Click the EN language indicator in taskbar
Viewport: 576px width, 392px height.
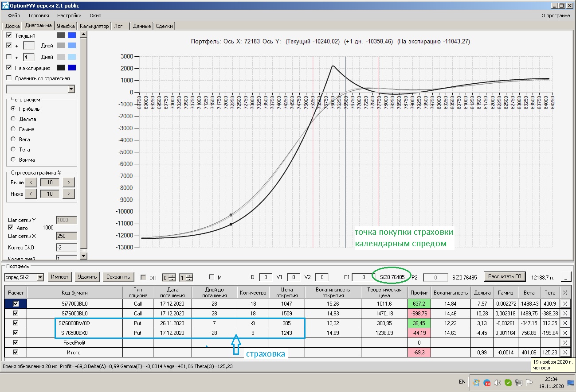click(462, 382)
